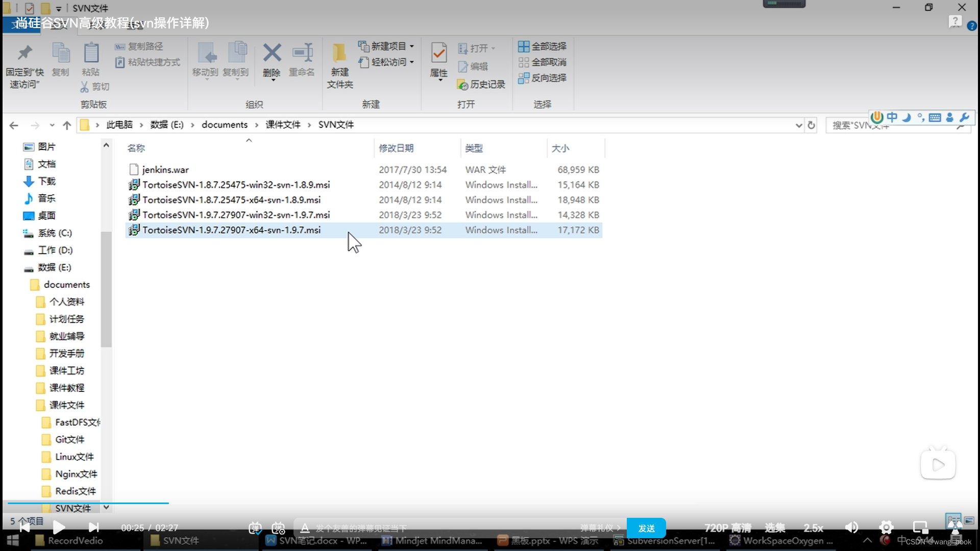Open IME wrench settings icon
Image resolution: width=980 pixels, height=551 pixels.
click(964, 117)
